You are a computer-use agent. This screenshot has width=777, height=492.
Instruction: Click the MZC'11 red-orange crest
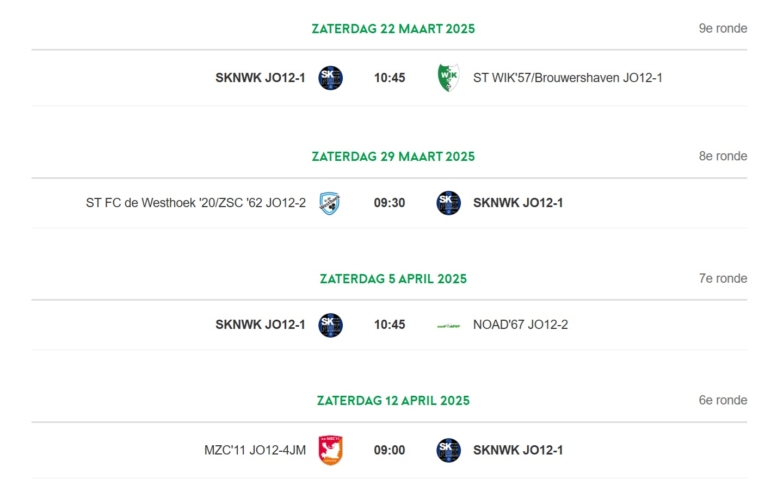point(331,450)
